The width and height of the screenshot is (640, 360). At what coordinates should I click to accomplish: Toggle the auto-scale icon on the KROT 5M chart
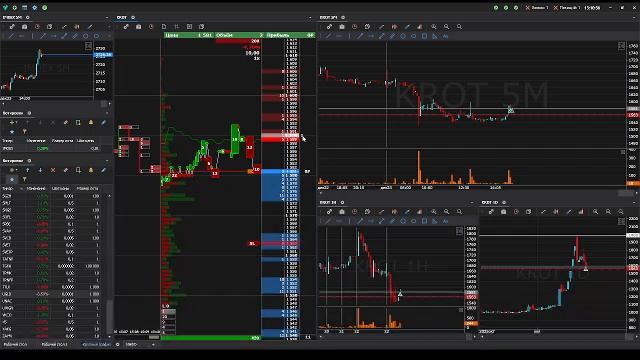pyautogui.click(x=621, y=46)
